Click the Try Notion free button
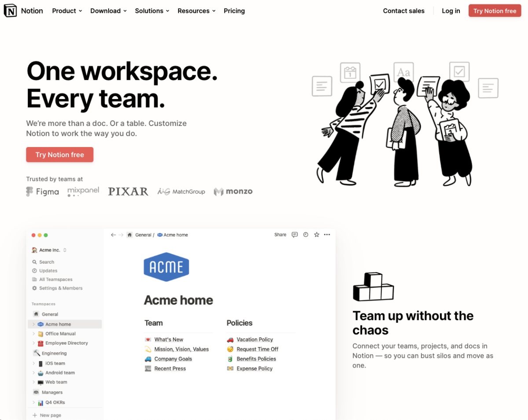This screenshot has height=420, width=528. pyautogui.click(x=495, y=11)
